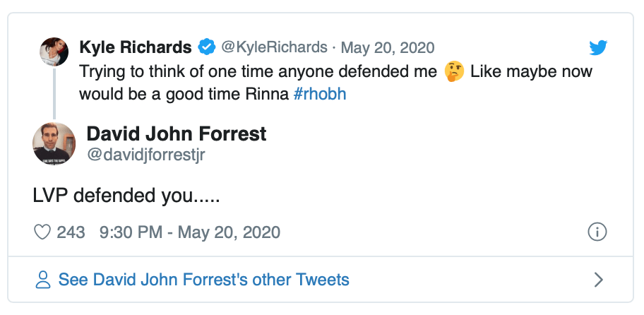Open the May 20, 2020 date beside @KyleRichards
This screenshot has height=315, width=644.
(x=388, y=47)
